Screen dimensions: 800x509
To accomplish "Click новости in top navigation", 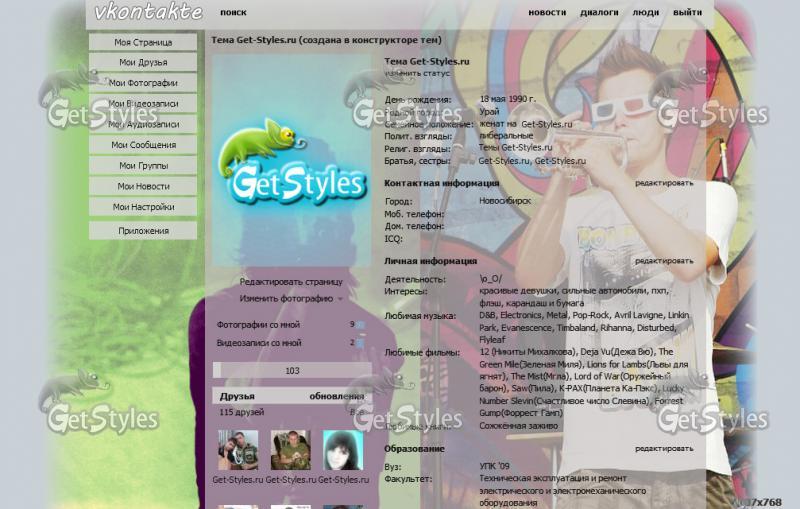I will [546, 13].
